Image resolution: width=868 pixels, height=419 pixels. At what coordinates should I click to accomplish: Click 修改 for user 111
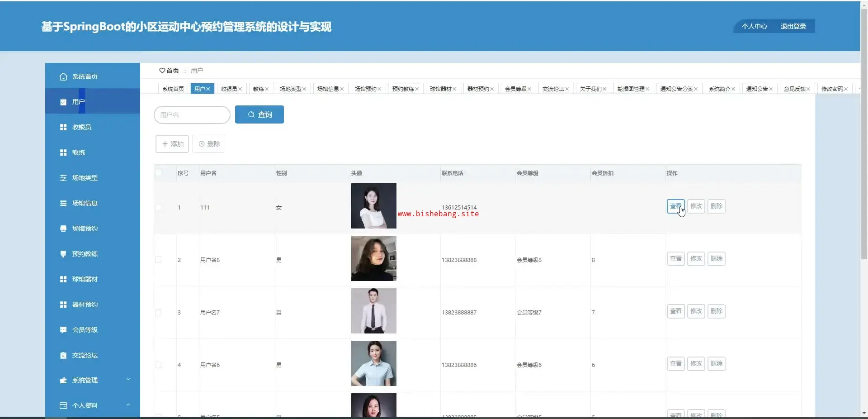(696, 206)
